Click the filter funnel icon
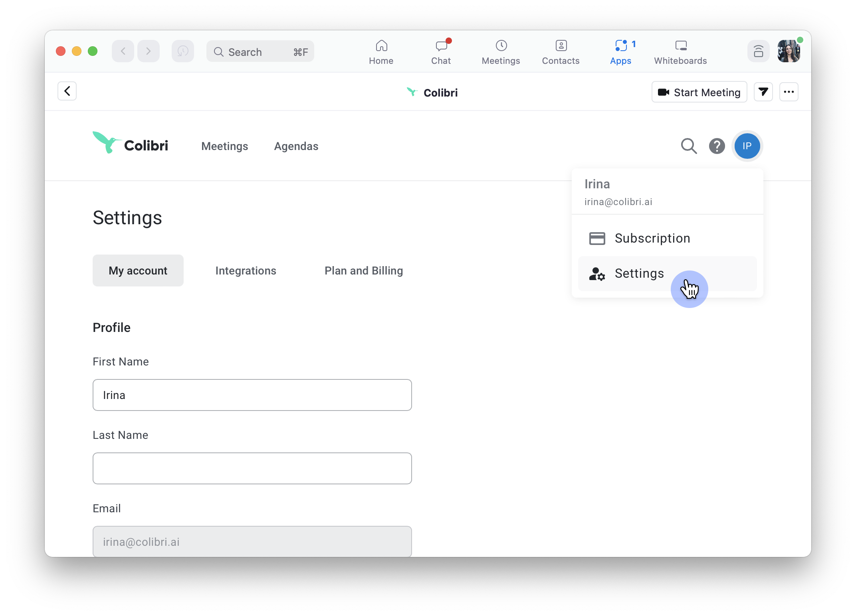Screen dimensions: 856x616 pyautogui.click(x=763, y=92)
